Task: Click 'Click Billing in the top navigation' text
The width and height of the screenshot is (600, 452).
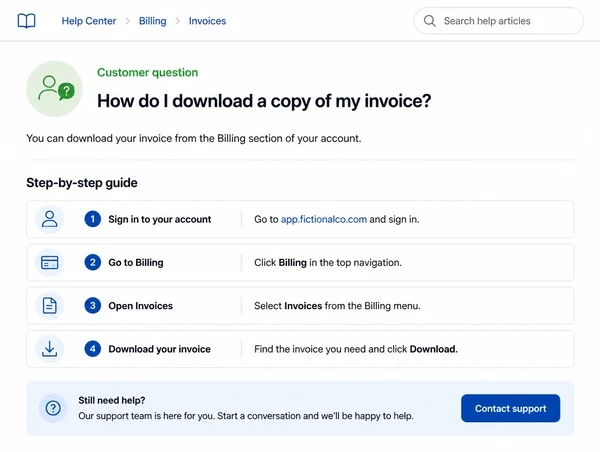Action: pos(328,263)
